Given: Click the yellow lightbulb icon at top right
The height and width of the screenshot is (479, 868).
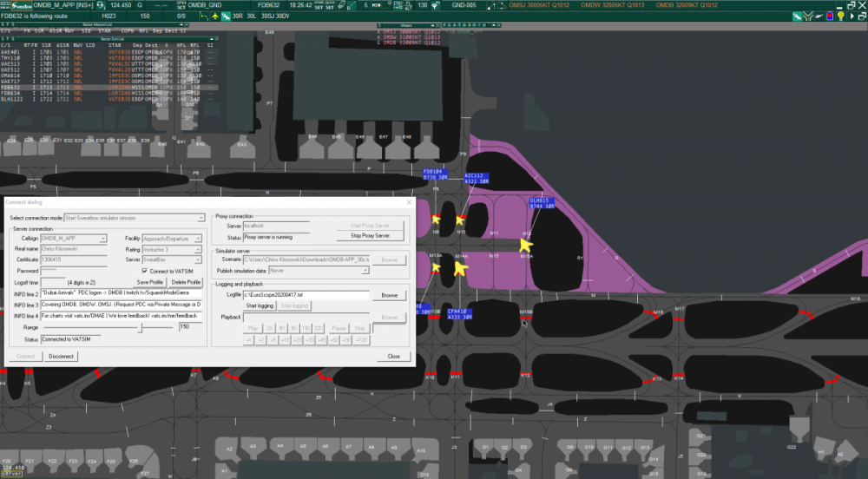Looking at the screenshot, I should pyautogui.click(x=840, y=16).
